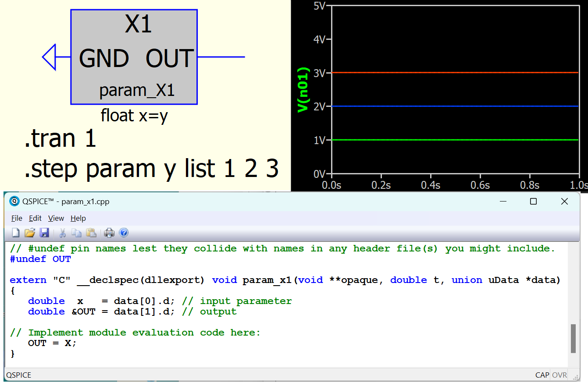Open the Help menu
The height and width of the screenshot is (382, 588).
(x=78, y=218)
